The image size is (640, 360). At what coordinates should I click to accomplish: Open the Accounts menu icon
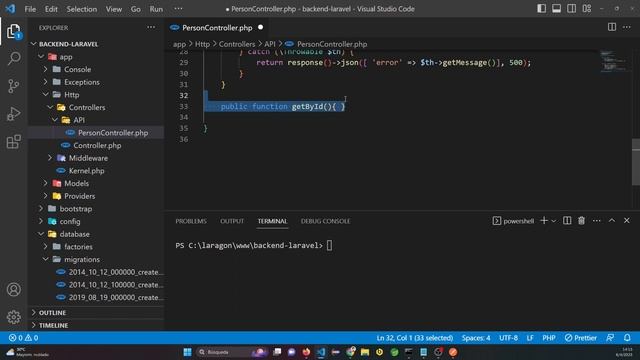click(x=13, y=289)
